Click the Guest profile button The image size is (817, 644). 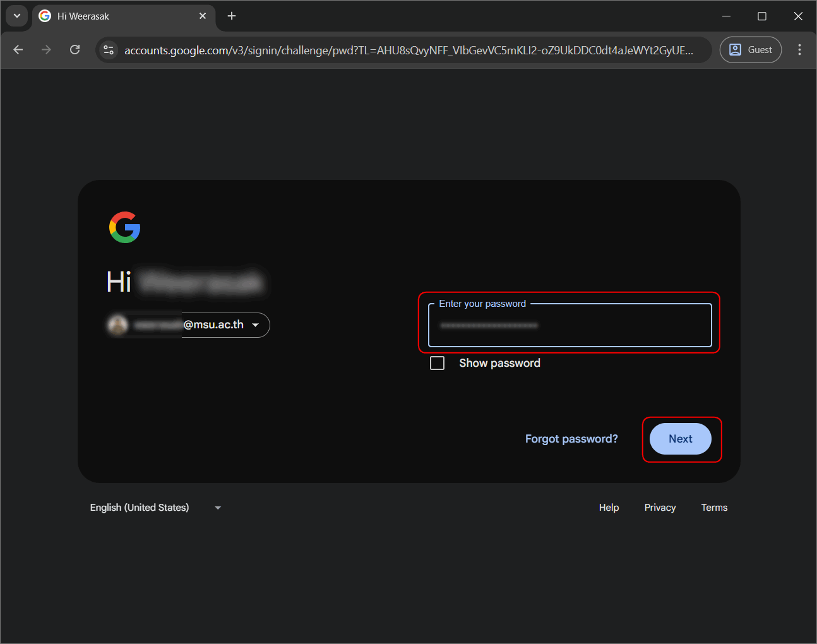click(751, 50)
